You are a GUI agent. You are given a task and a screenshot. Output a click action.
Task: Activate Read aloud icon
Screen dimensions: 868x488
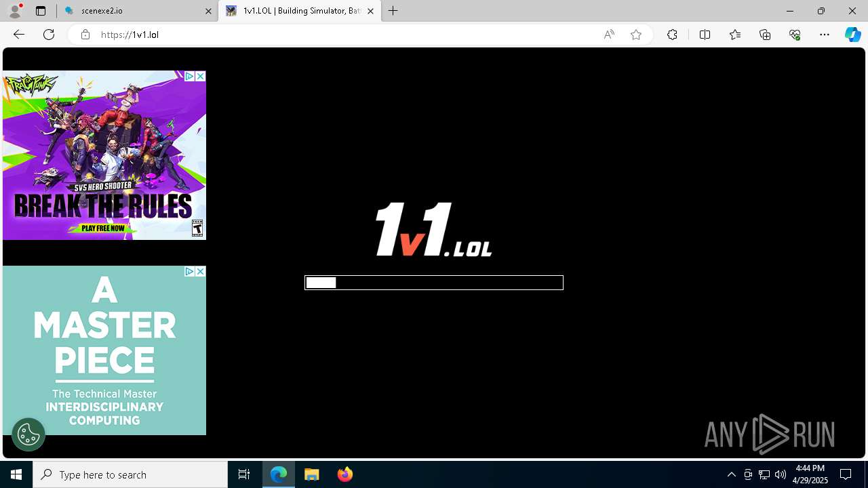[x=609, y=35]
